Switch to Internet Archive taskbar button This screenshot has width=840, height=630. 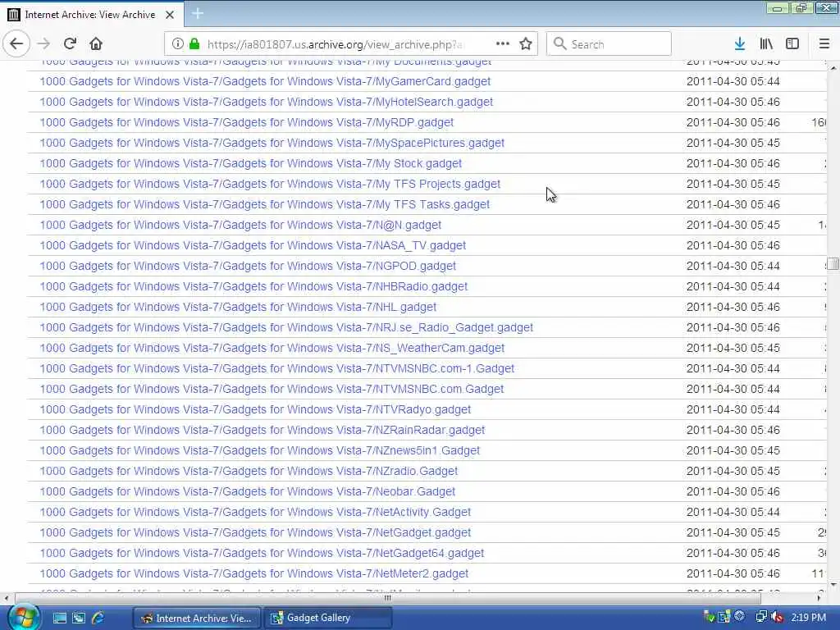[197, 619]
